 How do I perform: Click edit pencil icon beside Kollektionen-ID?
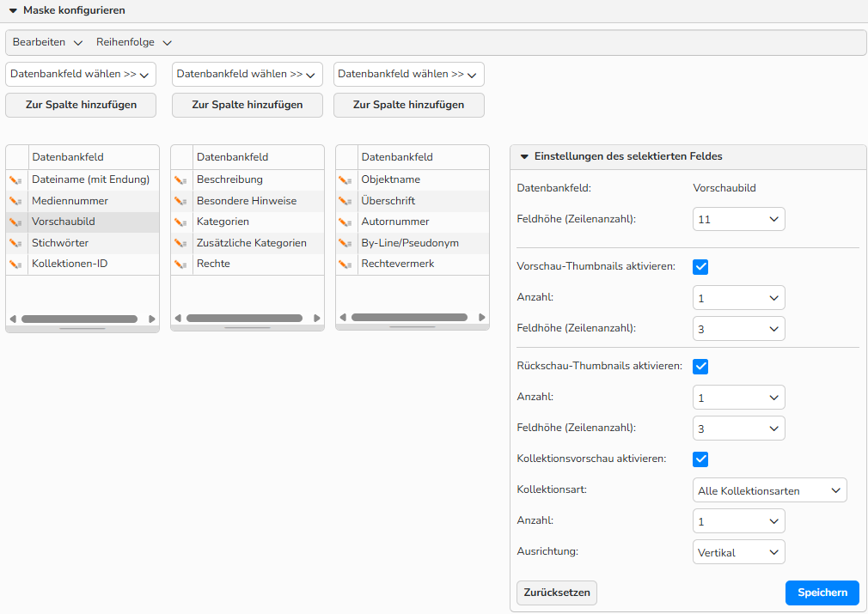pyautogui.click(x=15, y=264)
